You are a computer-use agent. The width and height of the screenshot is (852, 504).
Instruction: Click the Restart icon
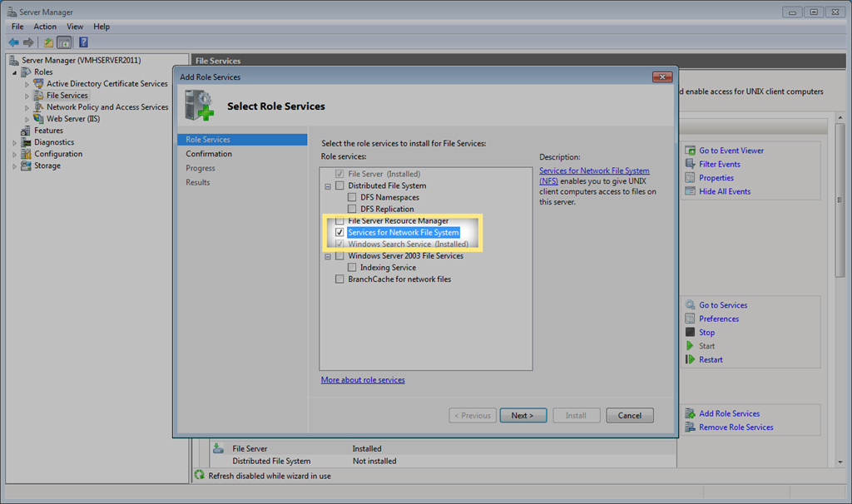click(690, 359)
